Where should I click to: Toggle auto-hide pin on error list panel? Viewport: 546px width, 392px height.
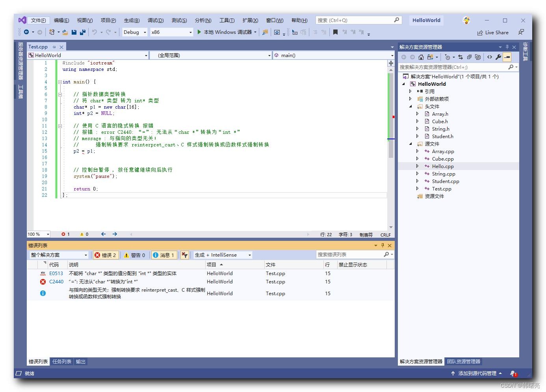point(383,245)
